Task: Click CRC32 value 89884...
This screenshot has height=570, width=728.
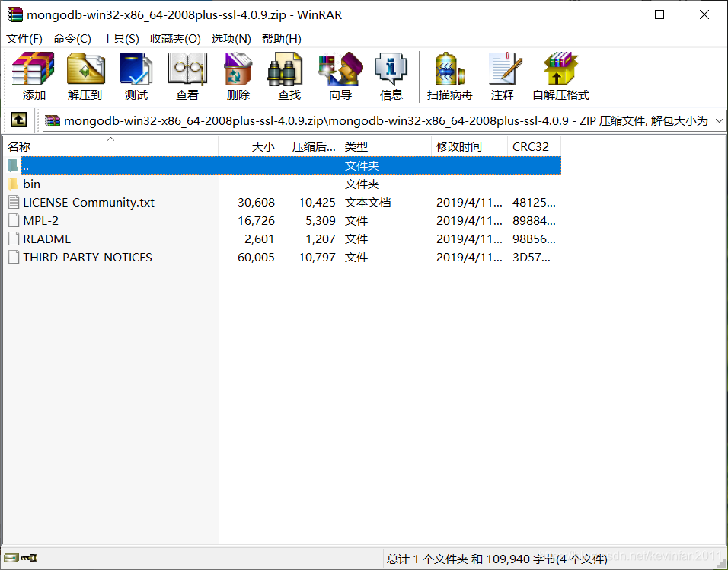Action: 534,221
